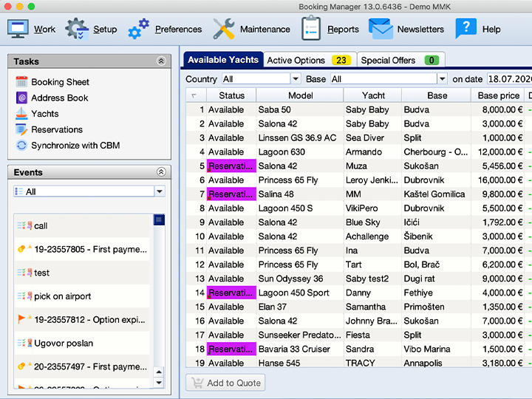Select the Hanse 545 TRACY row

click(359, 363)
